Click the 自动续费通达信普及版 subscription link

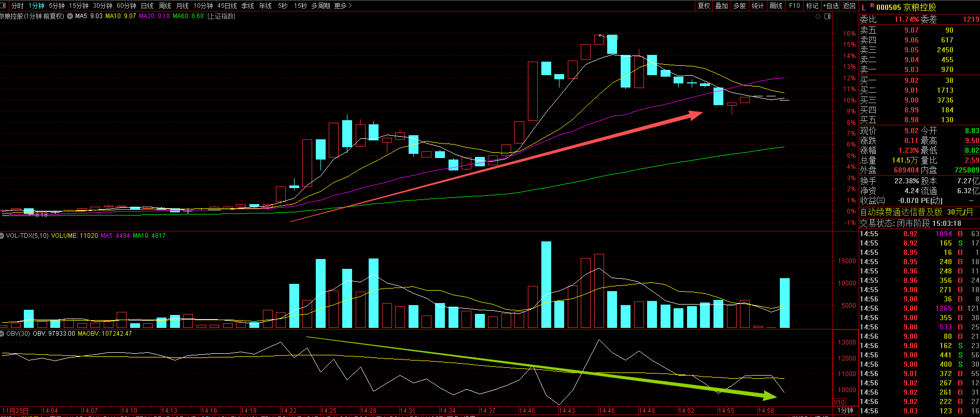pyautogui.click(x=917, y=212)
